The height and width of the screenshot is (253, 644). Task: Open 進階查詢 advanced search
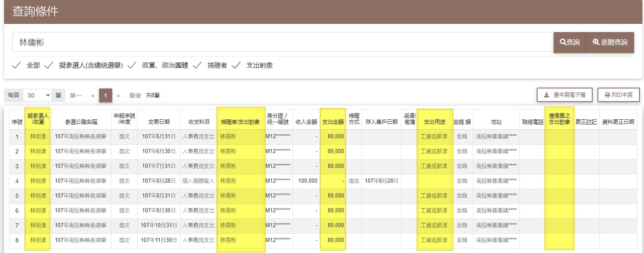click(x=610, y=42)
